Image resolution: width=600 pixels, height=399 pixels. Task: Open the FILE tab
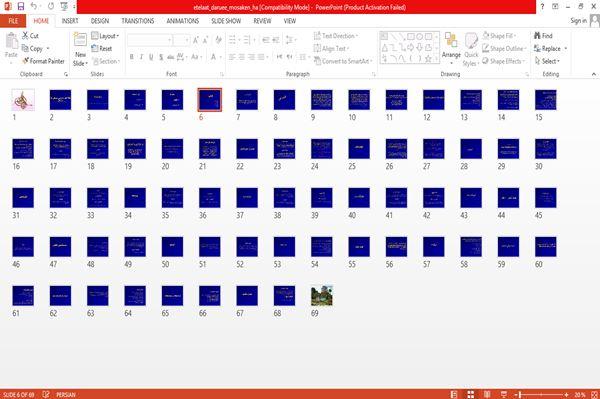(x=13, y=21)
